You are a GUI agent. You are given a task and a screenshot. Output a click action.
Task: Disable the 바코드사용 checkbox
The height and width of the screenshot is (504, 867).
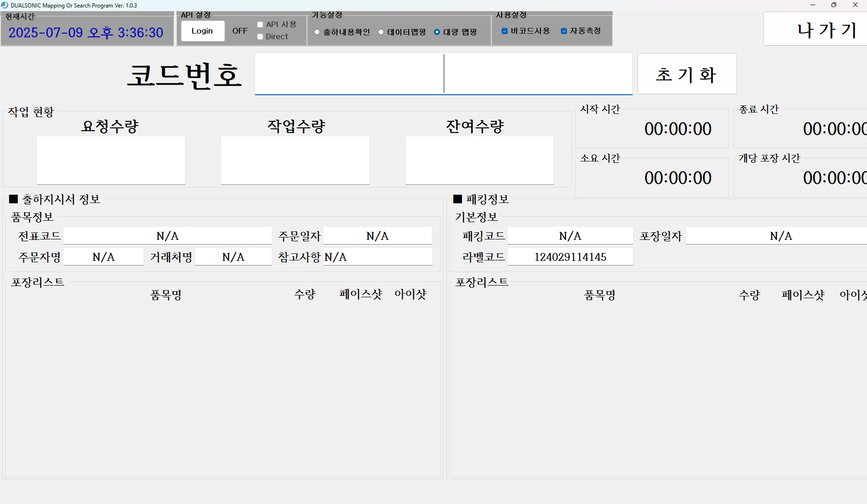[x=504, y=31]
